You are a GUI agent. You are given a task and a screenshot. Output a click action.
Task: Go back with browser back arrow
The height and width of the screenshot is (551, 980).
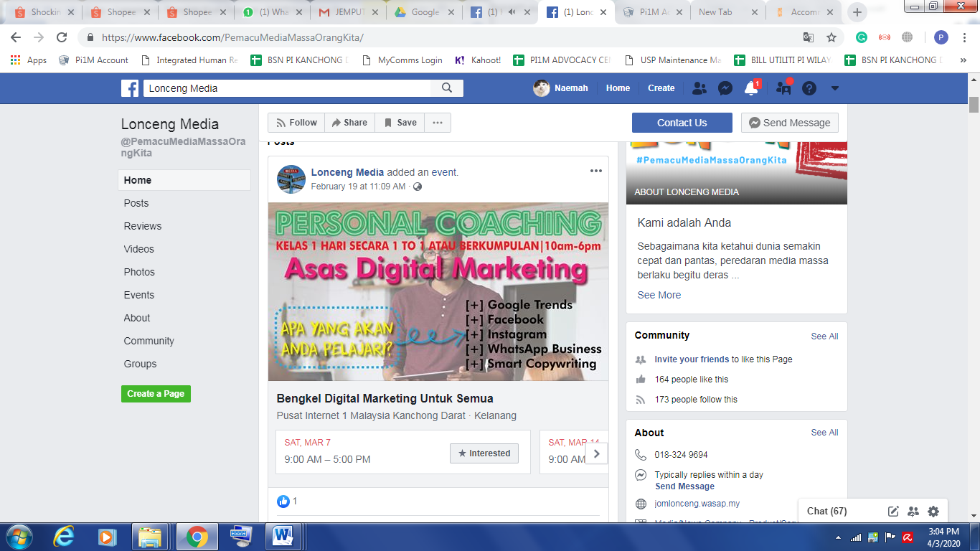pyautogui.click(x=16, y=37)
